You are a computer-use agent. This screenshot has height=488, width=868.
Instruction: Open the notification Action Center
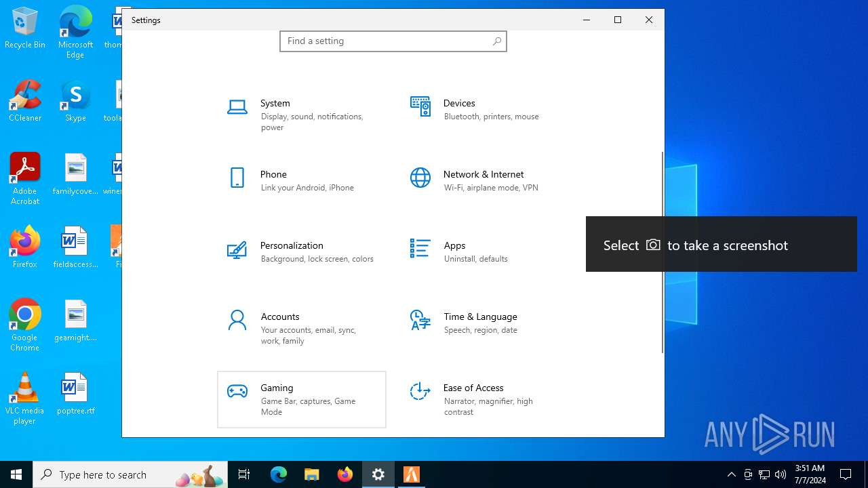[x=846, y=474]
